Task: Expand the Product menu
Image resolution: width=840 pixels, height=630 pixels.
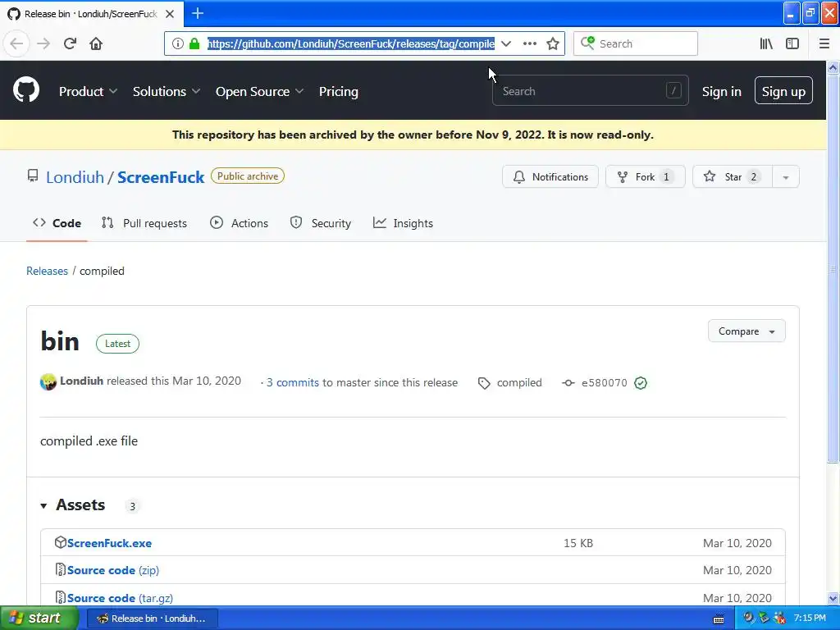Action: (88, 92)
